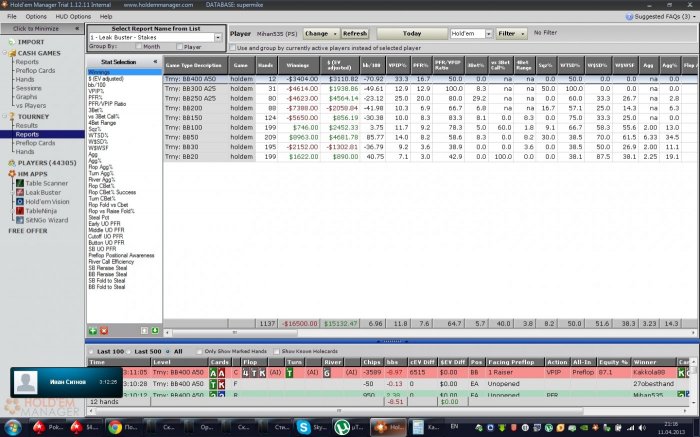The height and width of the screenshot is (437, 700).
Task: Click the panel splitter grip handle
Action: 392,341
